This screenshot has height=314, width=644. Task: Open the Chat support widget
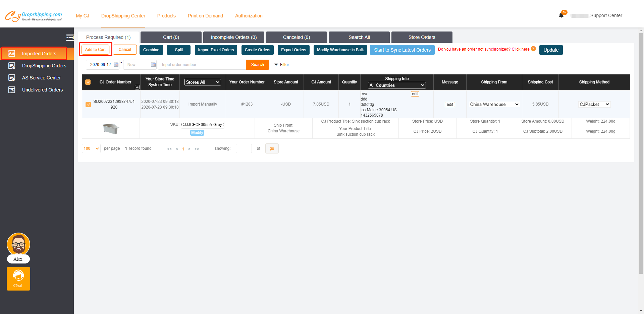18,278
